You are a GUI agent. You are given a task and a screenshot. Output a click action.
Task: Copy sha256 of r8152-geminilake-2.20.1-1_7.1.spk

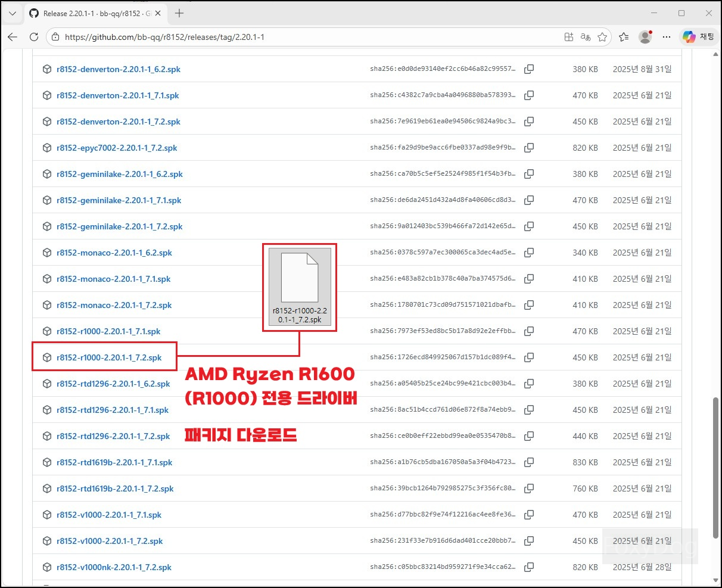pos(528,200)
